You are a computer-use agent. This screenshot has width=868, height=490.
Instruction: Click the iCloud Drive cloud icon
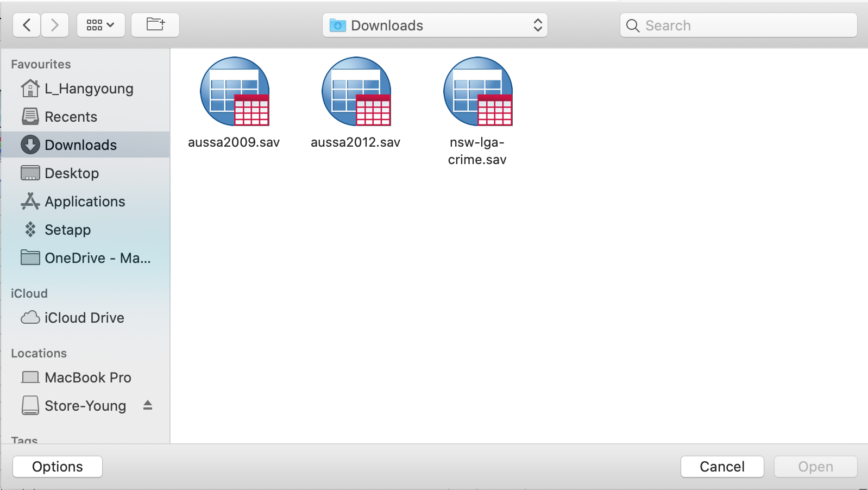tap(30, 317)
